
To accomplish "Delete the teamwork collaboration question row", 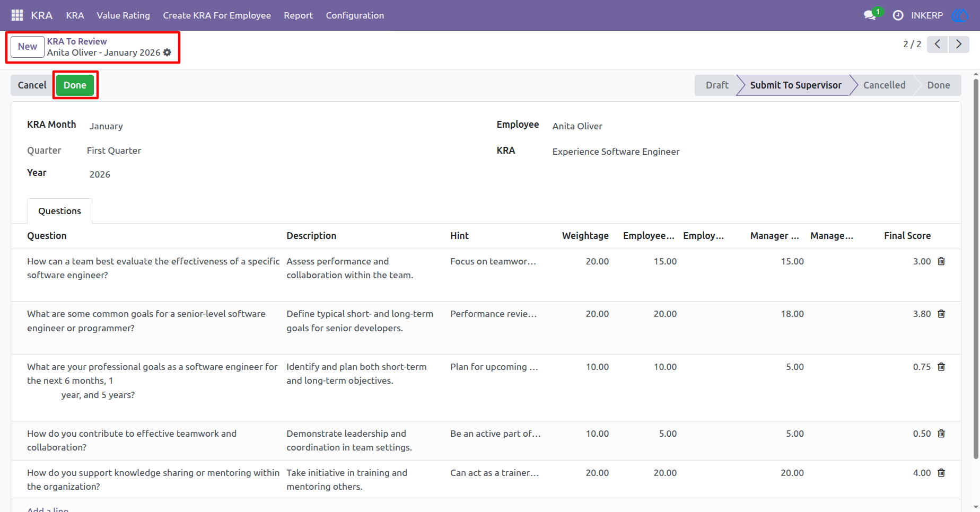I will click(x=941, y=434).
